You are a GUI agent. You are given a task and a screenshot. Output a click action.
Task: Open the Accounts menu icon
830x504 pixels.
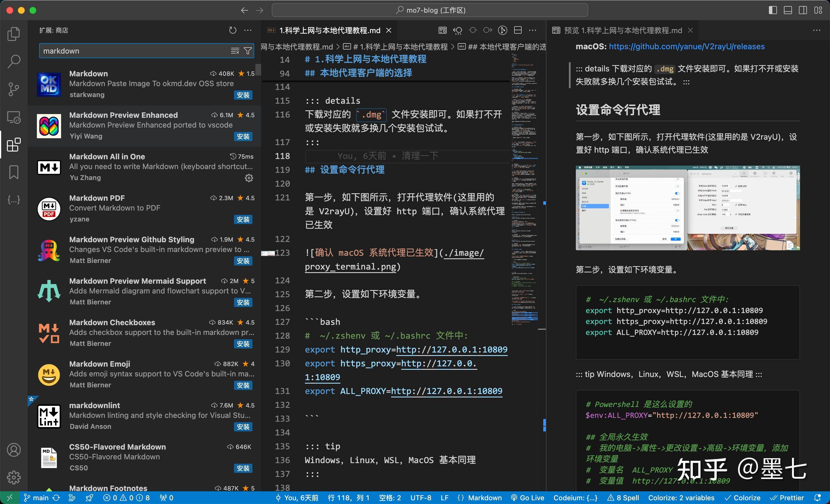tap(14, 450)
